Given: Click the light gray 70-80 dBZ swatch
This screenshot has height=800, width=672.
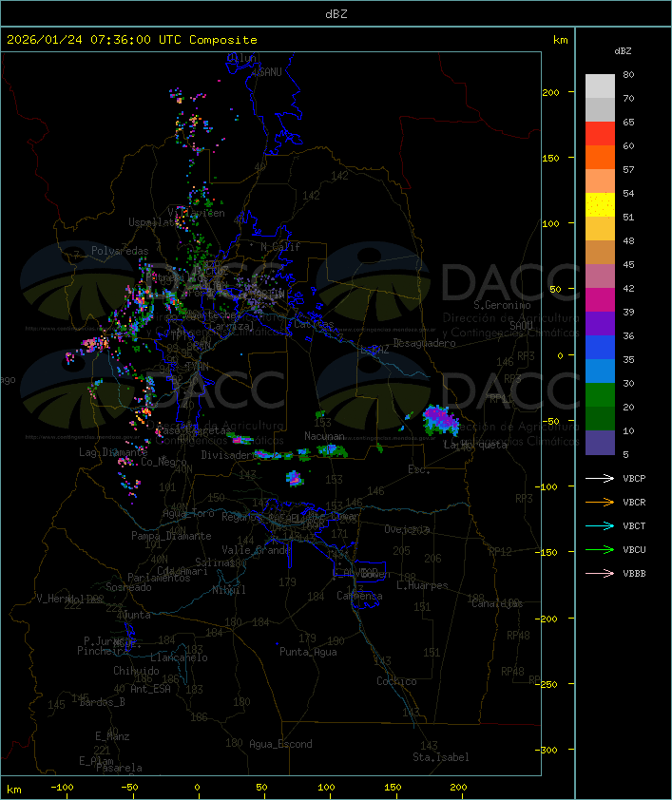Looking at the screenshot, I should [600, 86].
